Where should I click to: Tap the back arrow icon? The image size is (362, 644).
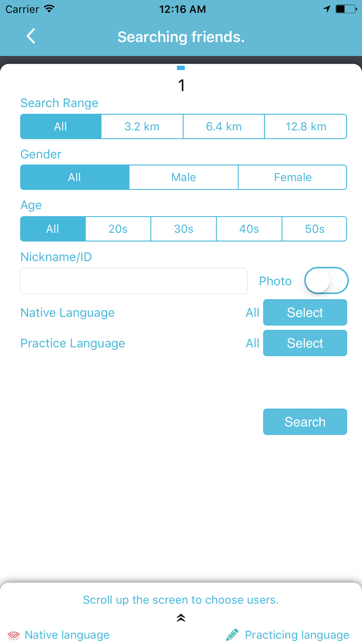[31, 36]
